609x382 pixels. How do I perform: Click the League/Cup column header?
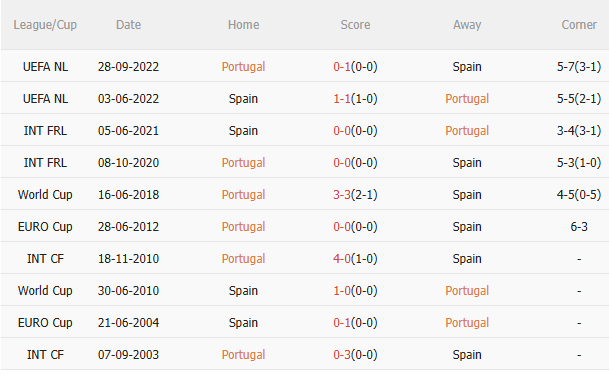[x=45, y=25]
